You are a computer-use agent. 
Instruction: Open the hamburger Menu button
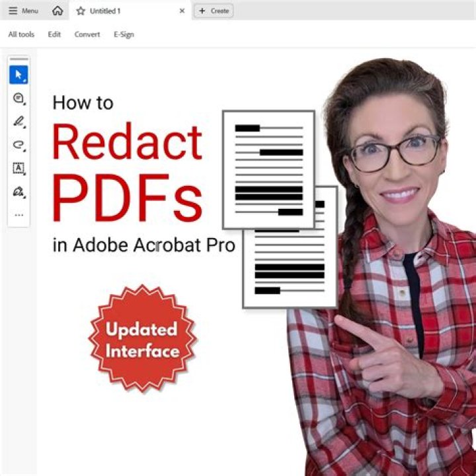pyautogui.click(x=23, y=11)
